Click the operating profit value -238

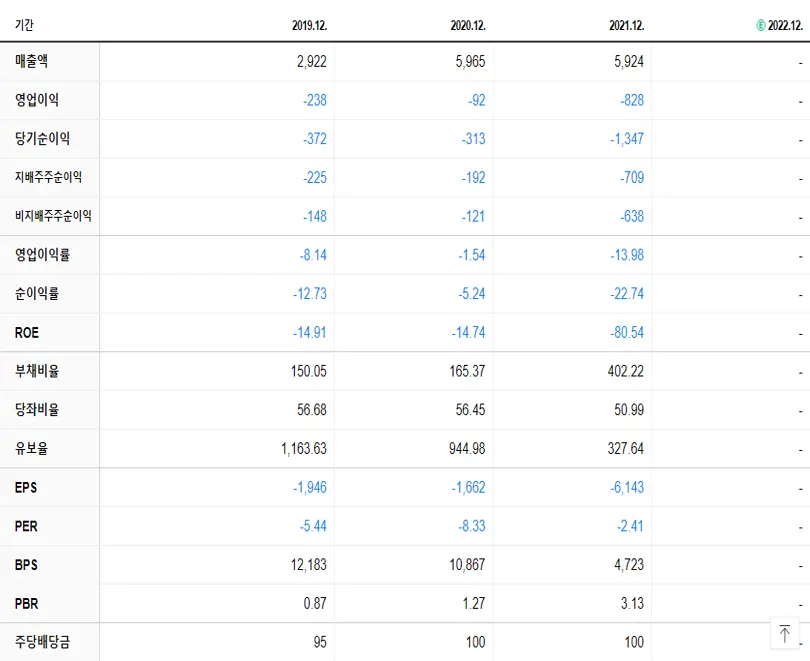[x=315, y=100]
